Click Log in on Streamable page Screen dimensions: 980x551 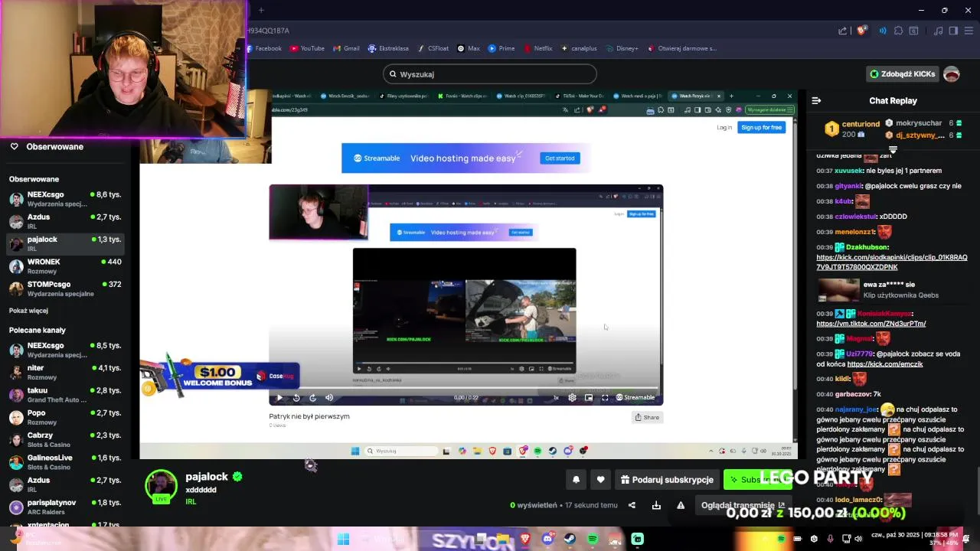click(724, 127)
